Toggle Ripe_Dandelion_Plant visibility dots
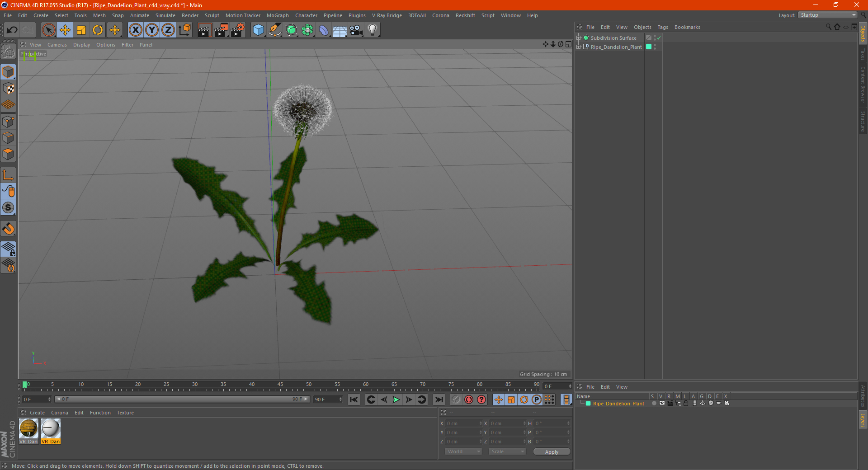Screen dimensions: 868x470 [655, 47]
